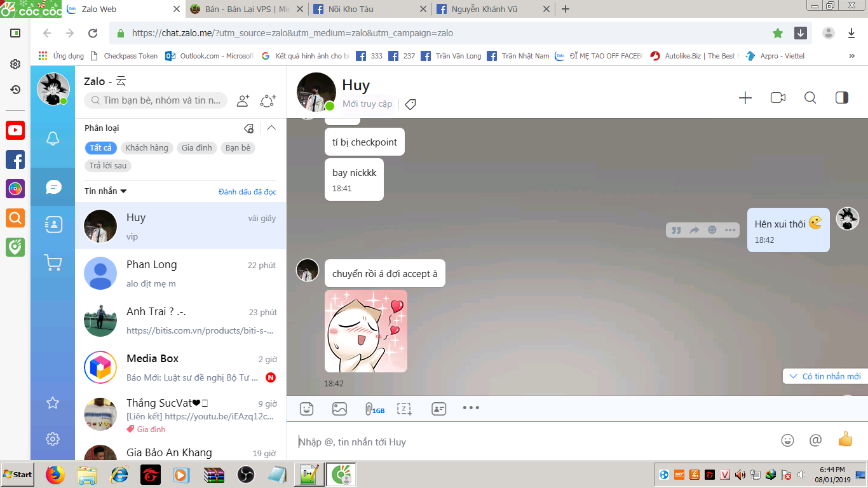The height and width of the screenshot is (488, 868).
Task: Open the 'Trần Nhật Nam' bookmark
Action: 519,56
